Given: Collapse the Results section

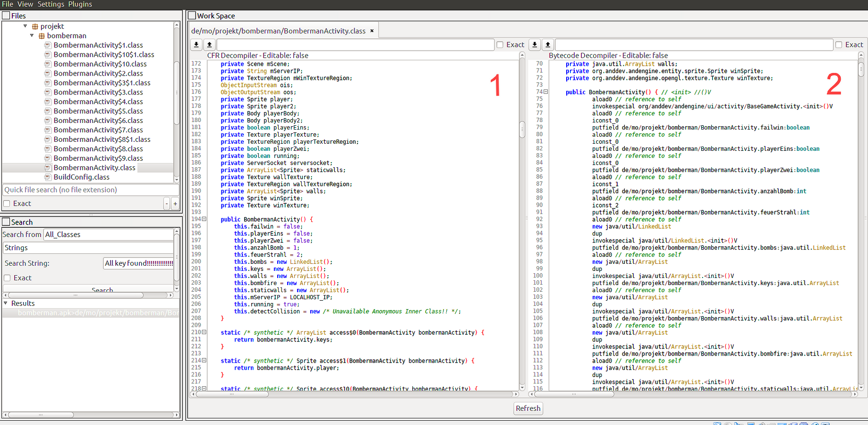Looking at the screenshot, I should click(x=6, y=304).
